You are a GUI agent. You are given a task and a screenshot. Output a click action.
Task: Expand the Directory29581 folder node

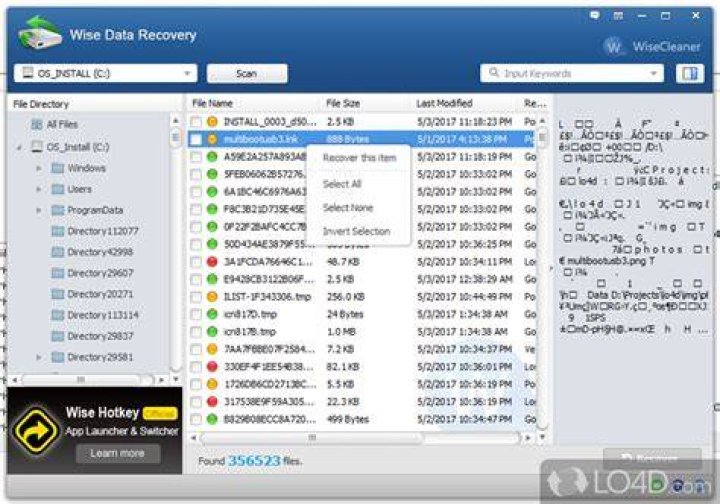coord(39,357)
